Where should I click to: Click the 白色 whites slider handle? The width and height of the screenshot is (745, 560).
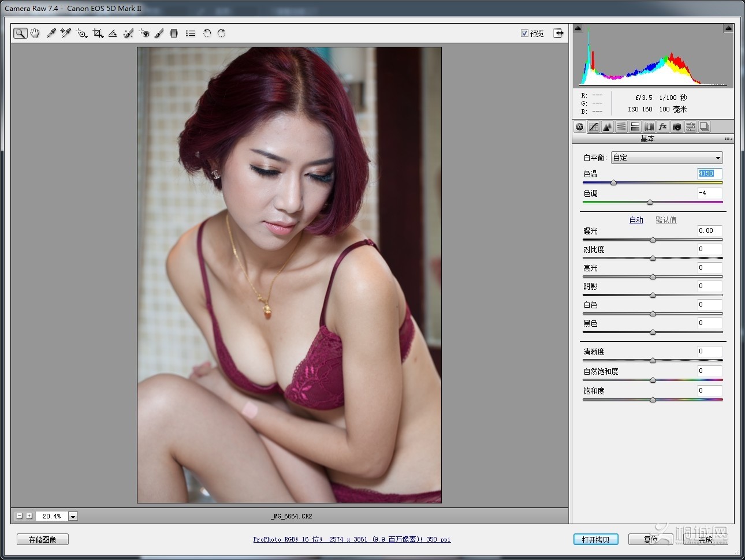pos(653,314)
